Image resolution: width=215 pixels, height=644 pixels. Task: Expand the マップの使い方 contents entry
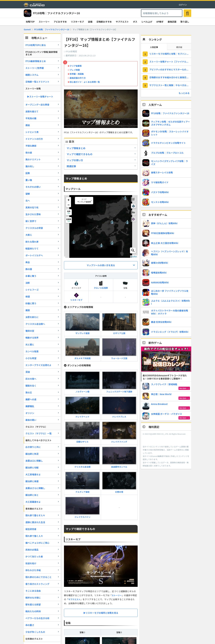click(x=101, y=160)
